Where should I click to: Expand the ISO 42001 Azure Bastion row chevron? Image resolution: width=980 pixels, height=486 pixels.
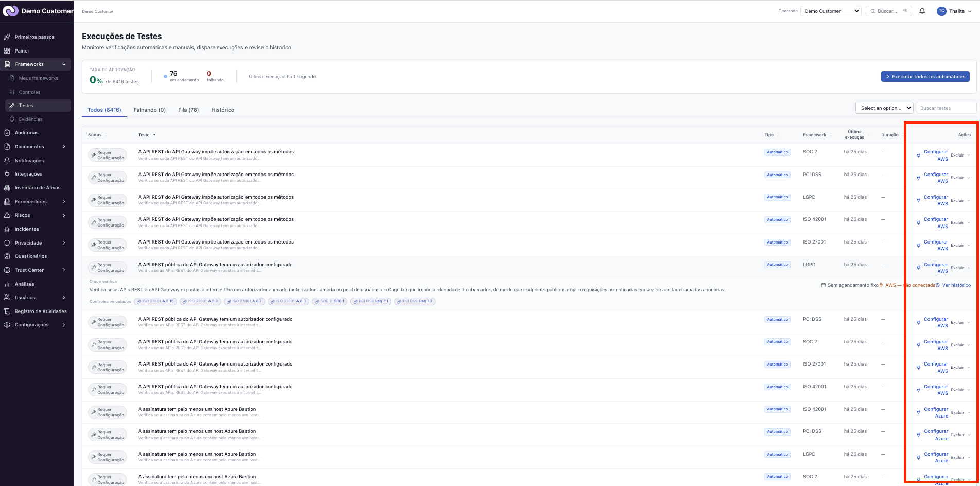[969, 413]
